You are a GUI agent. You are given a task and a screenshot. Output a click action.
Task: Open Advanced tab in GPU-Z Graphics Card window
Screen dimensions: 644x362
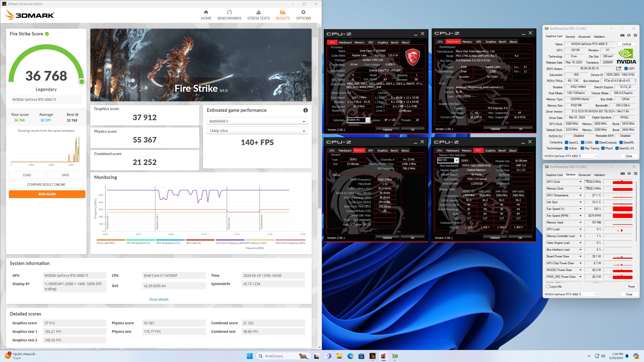pyautogui.click(x=584, y=36)
